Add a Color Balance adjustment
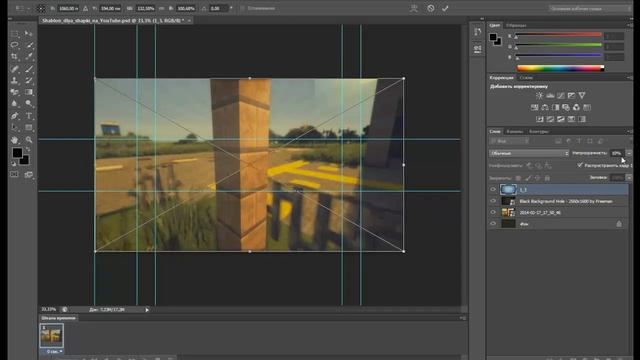Screen dimensions: 640x360 (545, 107)
